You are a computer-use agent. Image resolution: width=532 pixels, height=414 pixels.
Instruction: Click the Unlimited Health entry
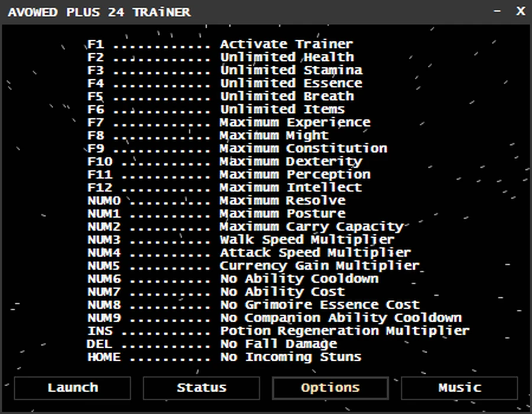pos(221,57)
